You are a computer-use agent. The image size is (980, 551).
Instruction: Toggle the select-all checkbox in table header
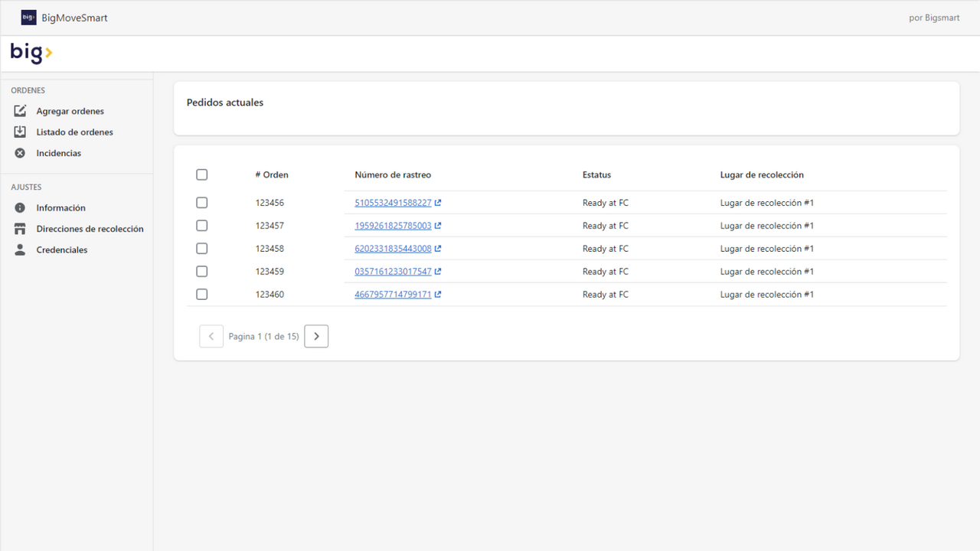coord(202,174)
